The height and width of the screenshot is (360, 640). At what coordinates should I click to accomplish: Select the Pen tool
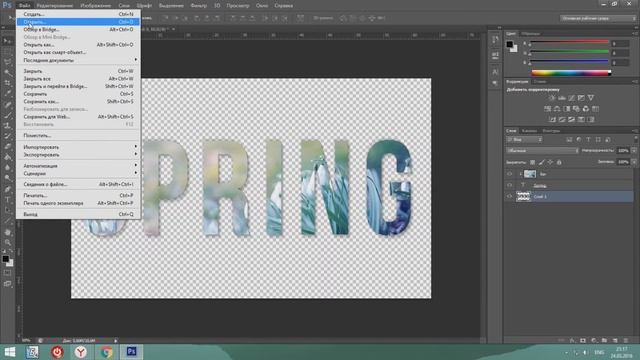pyautogui.click(x=7, y=189)
